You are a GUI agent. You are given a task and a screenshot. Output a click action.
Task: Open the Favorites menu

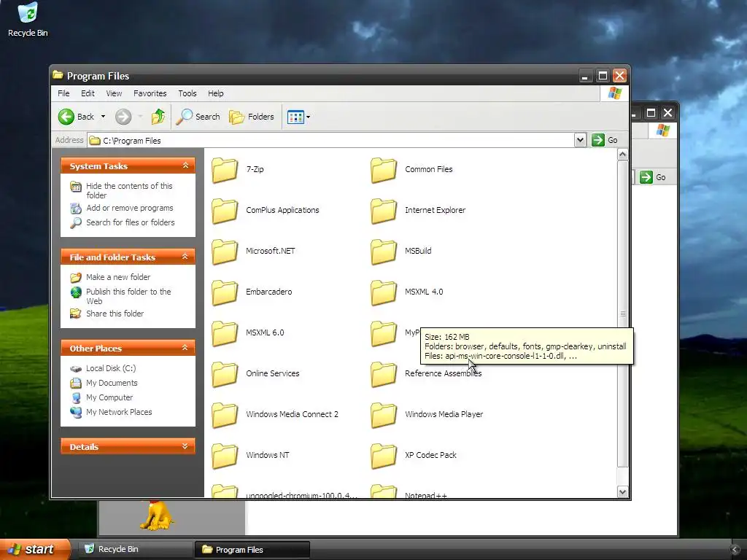click(x=150, y=93)
